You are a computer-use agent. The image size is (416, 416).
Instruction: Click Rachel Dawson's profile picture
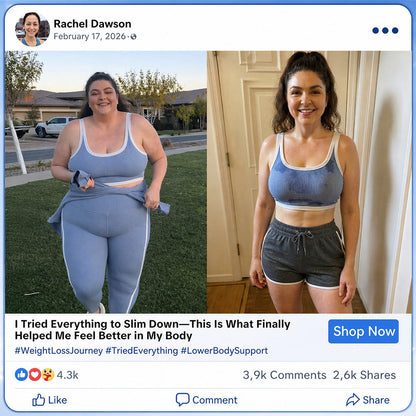(32, 29)
